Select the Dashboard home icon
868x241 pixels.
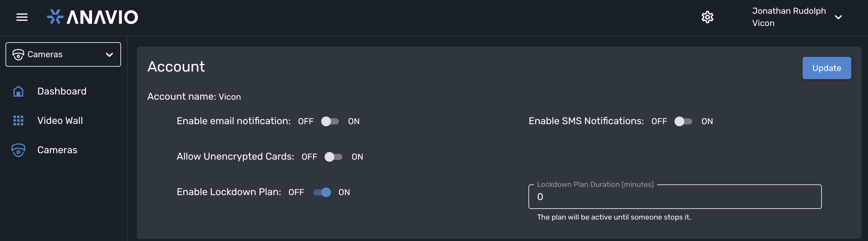click(x=18, y=91)
